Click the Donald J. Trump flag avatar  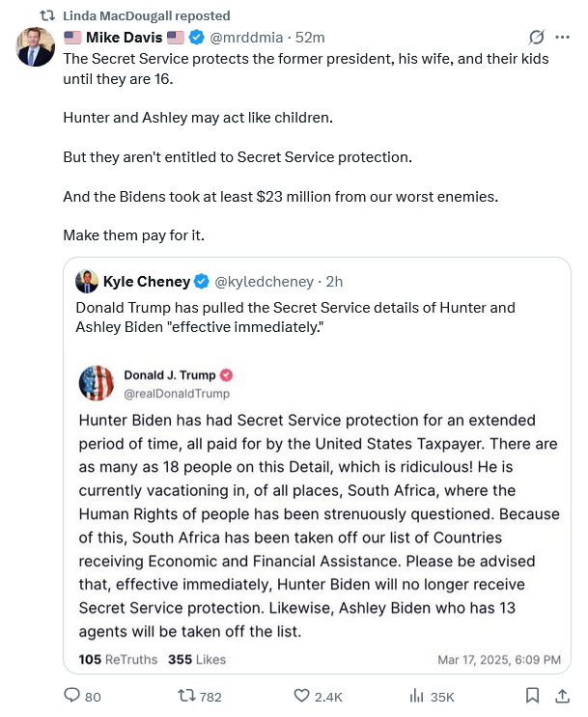coord(97,383)
